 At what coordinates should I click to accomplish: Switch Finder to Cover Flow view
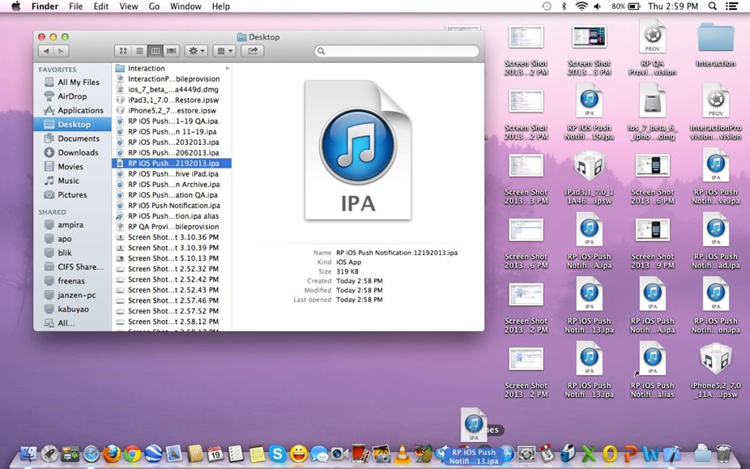pos(171,50)
